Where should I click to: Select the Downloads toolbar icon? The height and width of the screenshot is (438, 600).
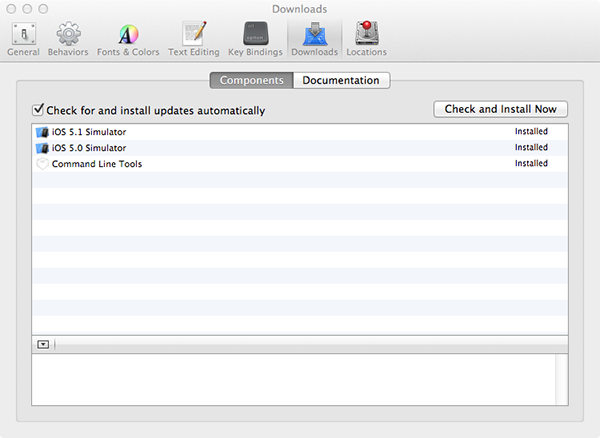(x=315, y=39)
